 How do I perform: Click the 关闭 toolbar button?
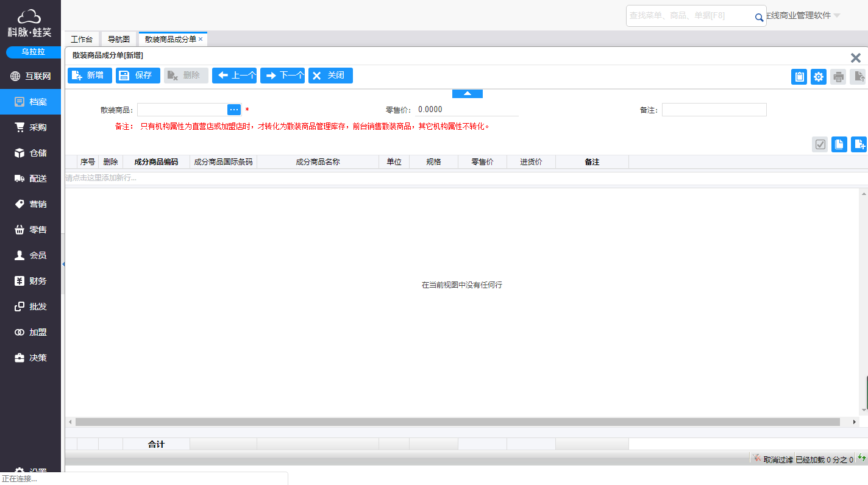pos(330,76)
